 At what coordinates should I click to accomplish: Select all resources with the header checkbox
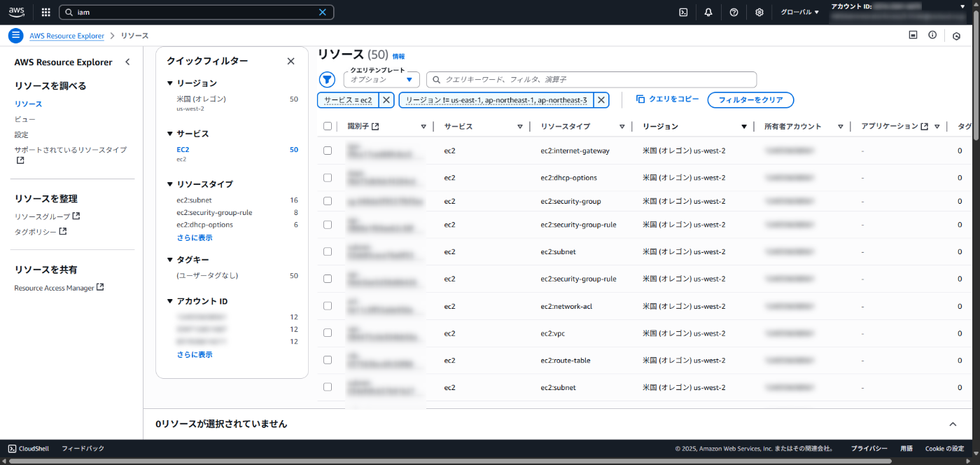328,127
